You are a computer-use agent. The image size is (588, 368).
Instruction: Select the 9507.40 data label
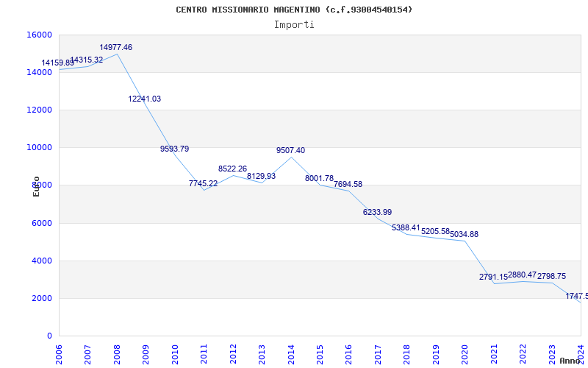[x=290, y=151]
